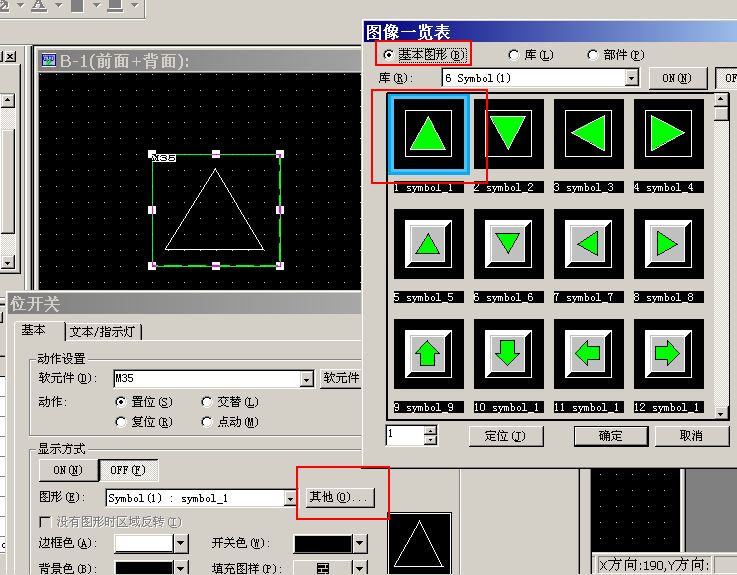
Task: Open the 图形 symbol_1 dropdown list
Action: tap(290, 497)
